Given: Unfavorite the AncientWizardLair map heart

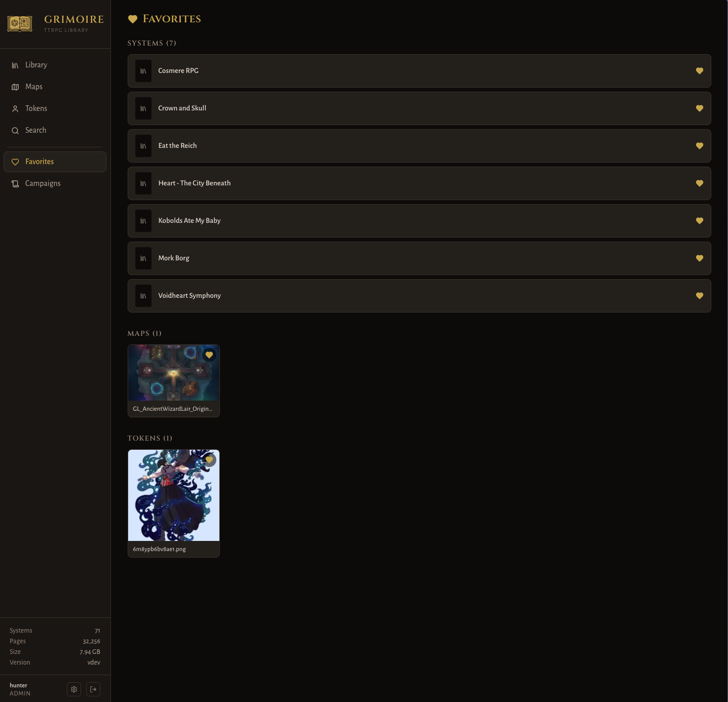Looking at the screenshot, I should point(209,355).
